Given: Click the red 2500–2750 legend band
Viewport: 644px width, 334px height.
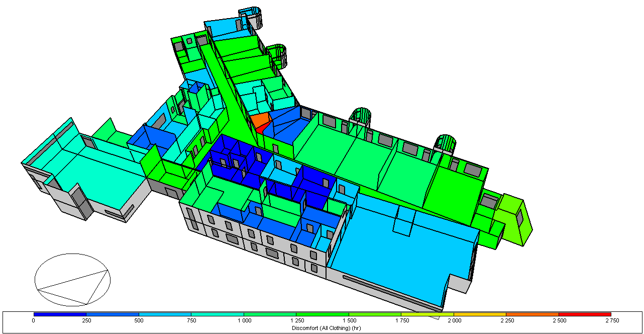Looking at the screenshot, I should (x=585, y=314).
